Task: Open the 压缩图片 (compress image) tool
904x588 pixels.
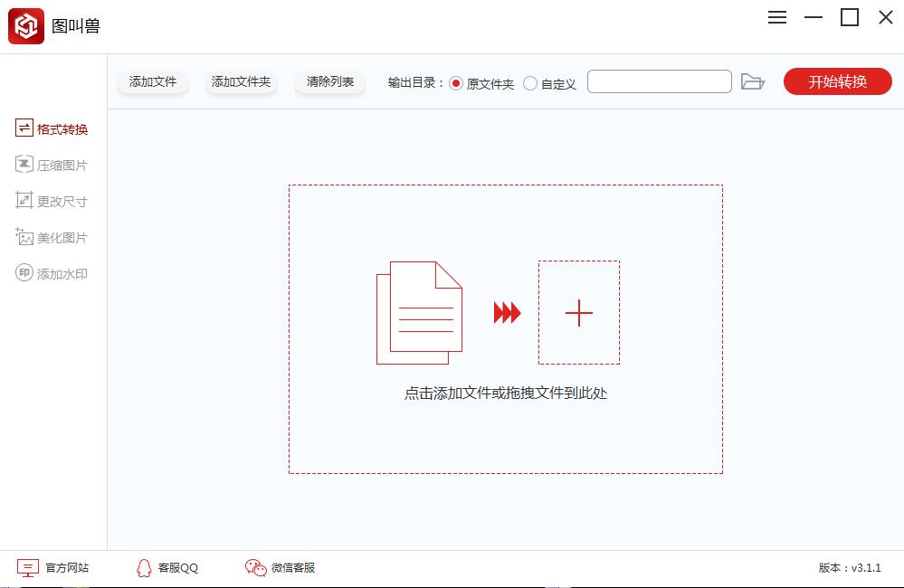Action: 52,164
